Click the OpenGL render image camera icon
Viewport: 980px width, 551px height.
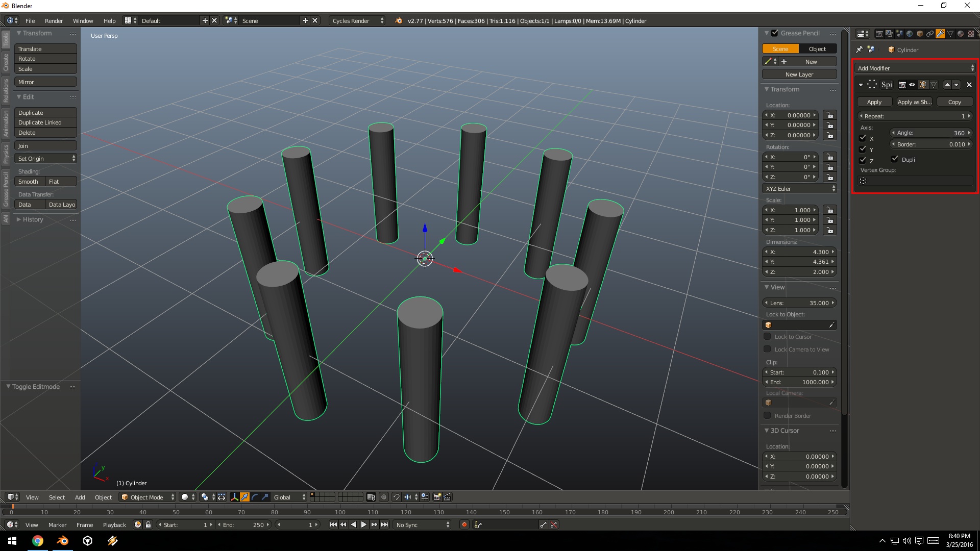point(437,497)
